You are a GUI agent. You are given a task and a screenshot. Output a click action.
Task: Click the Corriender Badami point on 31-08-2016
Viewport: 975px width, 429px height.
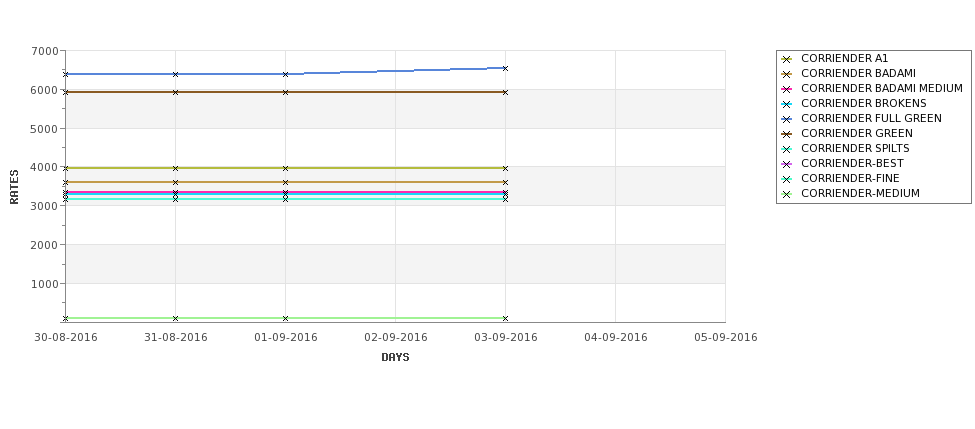click(175, 182)
